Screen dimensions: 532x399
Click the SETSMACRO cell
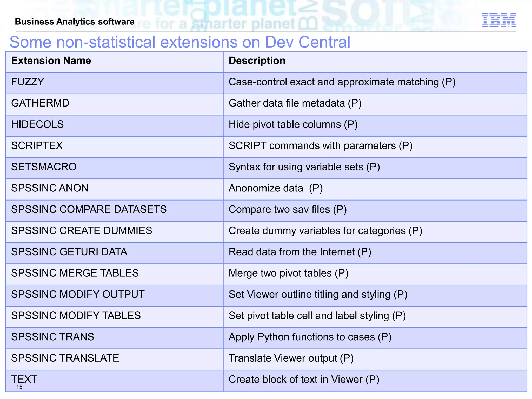(x=115, y=168)
